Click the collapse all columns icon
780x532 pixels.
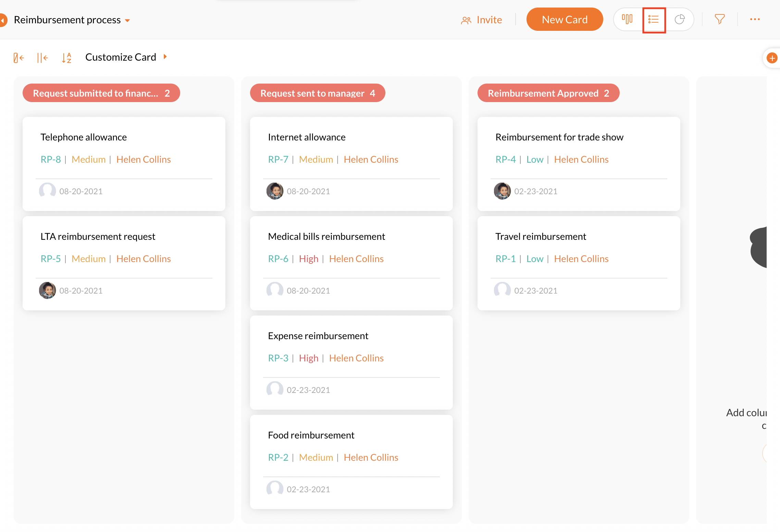click(x=42, y=58)
